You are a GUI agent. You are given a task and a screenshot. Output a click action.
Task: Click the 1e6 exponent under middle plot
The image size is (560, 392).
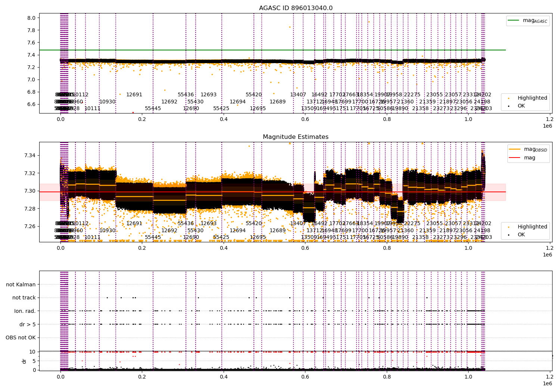pos(547,255)
